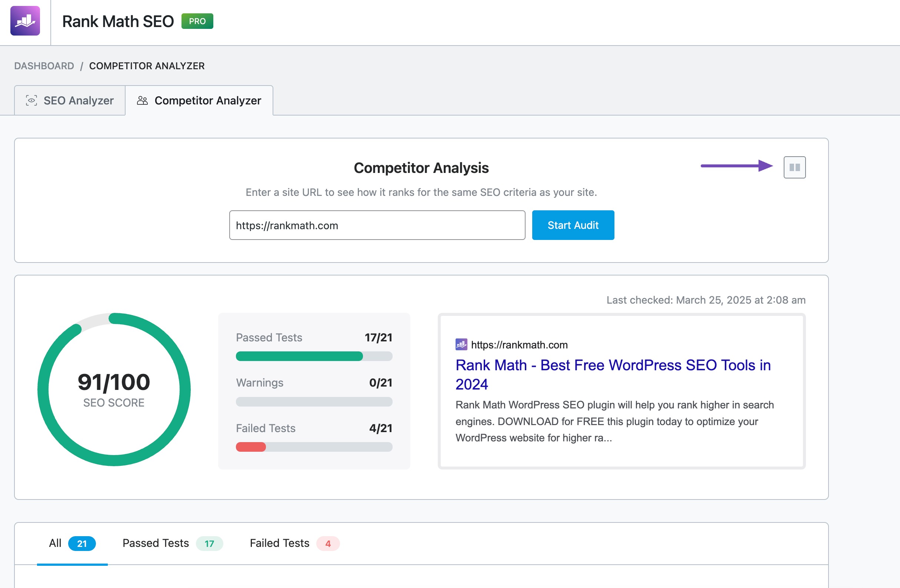Go to DASHBOARD breadcrumb link

[44, 66]
